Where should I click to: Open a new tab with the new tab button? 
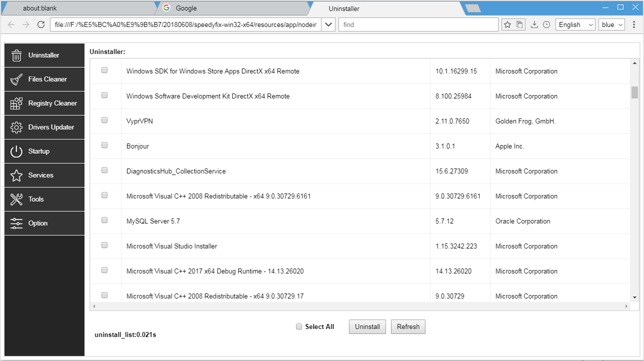[472, 8]
